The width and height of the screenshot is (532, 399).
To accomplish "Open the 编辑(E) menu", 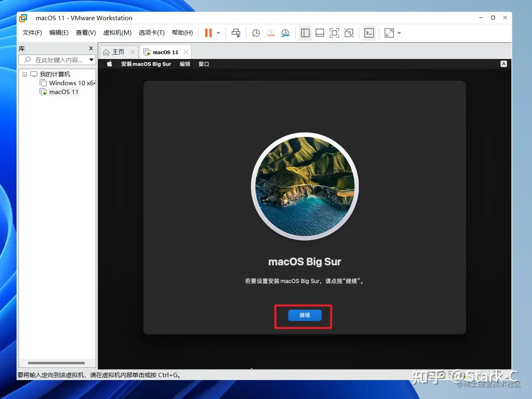I will pyautogui.click(x=59, y=33).
